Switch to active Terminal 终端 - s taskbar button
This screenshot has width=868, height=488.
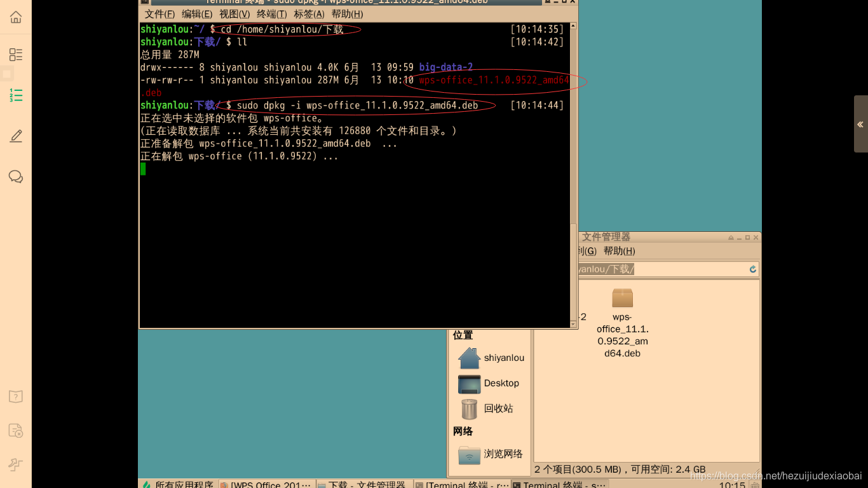(x=559, y=484)
